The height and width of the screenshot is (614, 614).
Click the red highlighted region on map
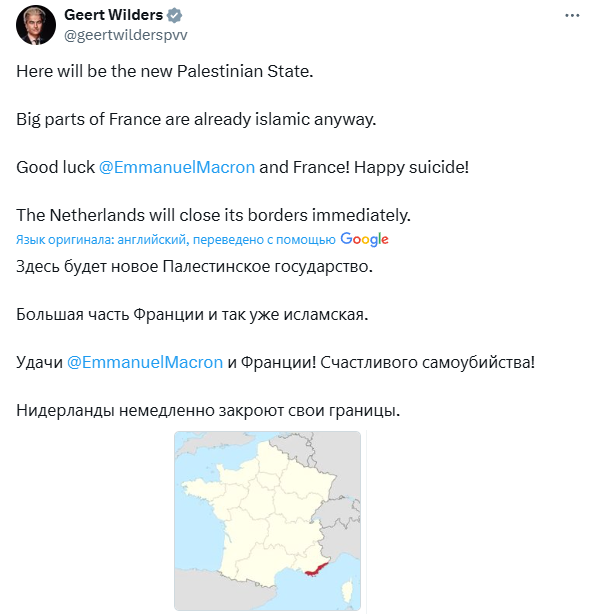coord(316,569)
